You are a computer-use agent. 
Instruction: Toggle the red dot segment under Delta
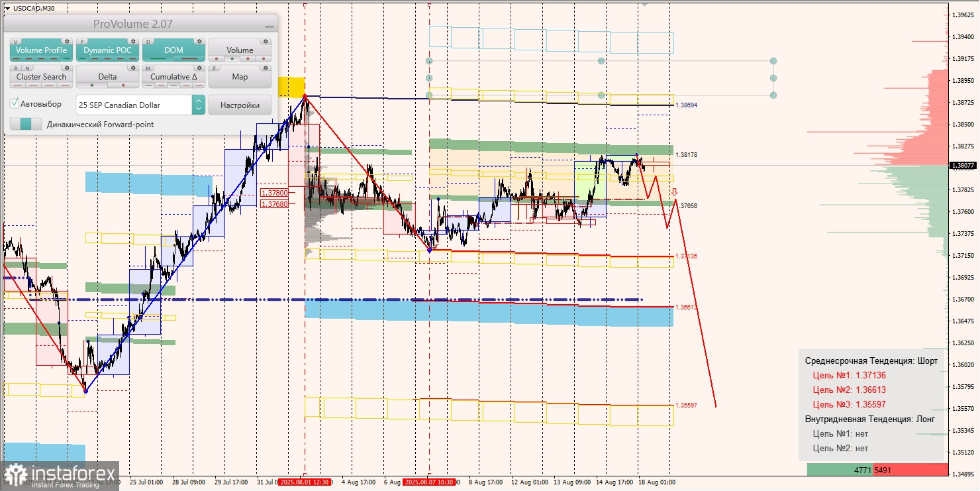tap(123, 85)
